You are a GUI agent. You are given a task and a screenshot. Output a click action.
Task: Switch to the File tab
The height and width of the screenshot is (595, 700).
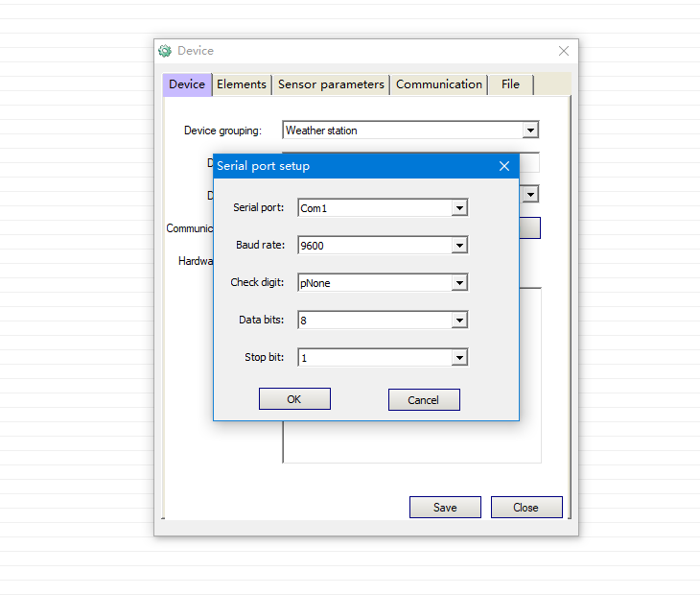tap(510, 84)
